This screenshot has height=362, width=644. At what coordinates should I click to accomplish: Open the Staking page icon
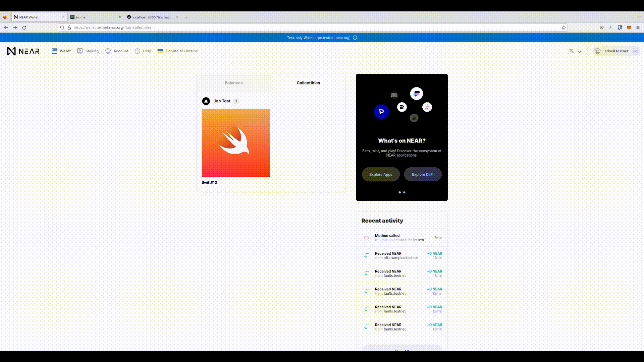click(80, 51)
